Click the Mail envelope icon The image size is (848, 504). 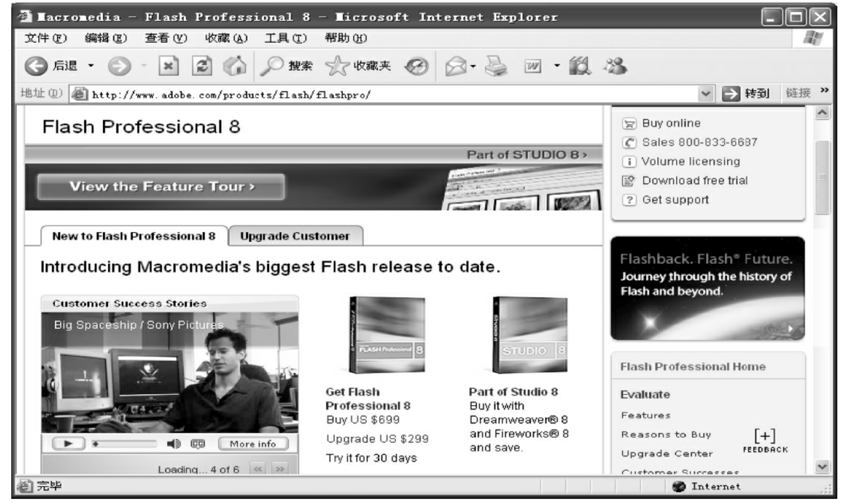(456, 67)
